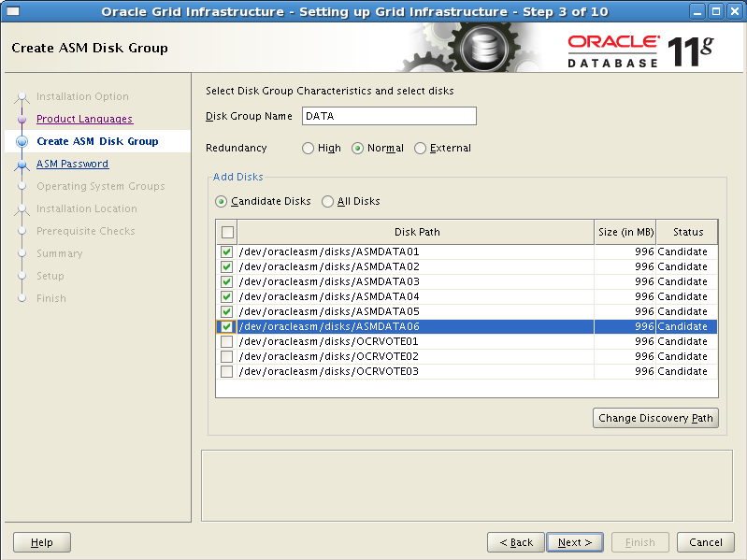
Task: Uncheck the ASMDATA01 disk checkbox
Action: point(227,251)
